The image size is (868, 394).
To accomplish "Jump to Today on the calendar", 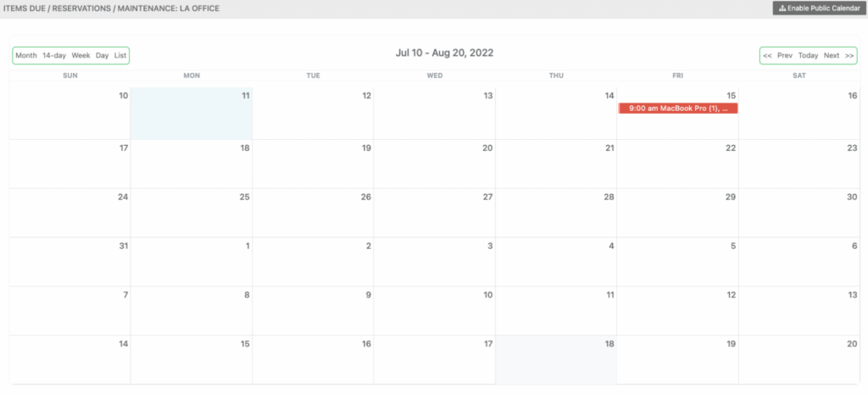I will (x=808, y=55).
